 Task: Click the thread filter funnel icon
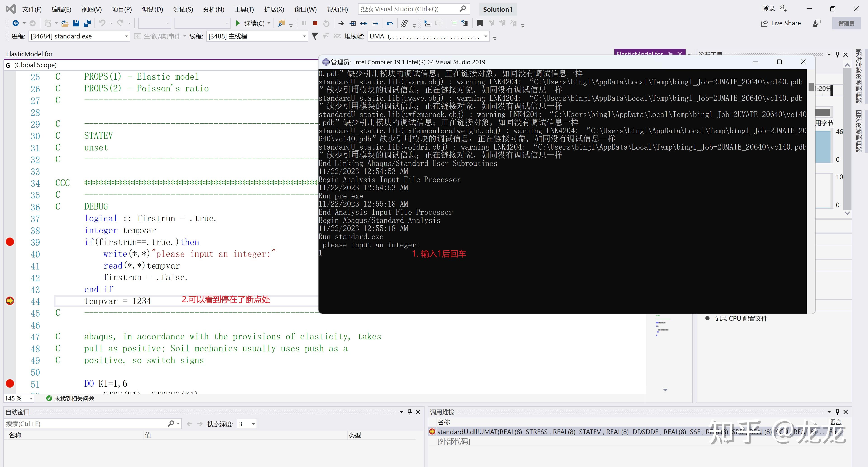coord(315,36)
